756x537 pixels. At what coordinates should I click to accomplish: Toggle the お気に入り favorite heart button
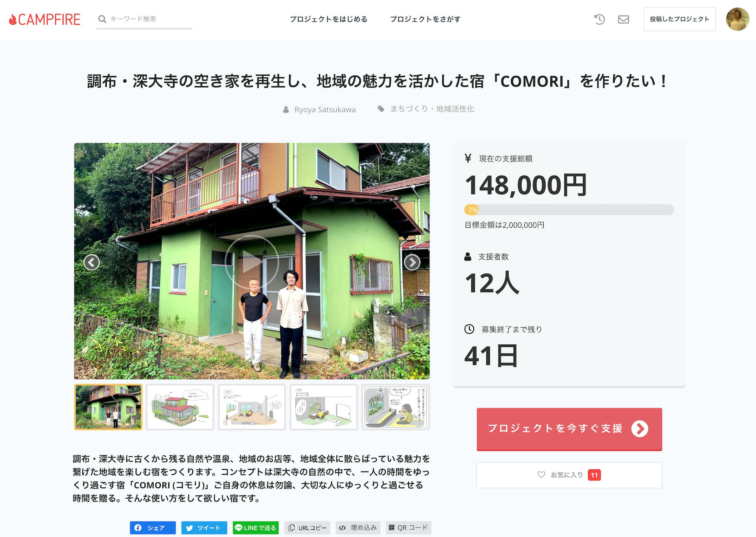coord(569,475)
